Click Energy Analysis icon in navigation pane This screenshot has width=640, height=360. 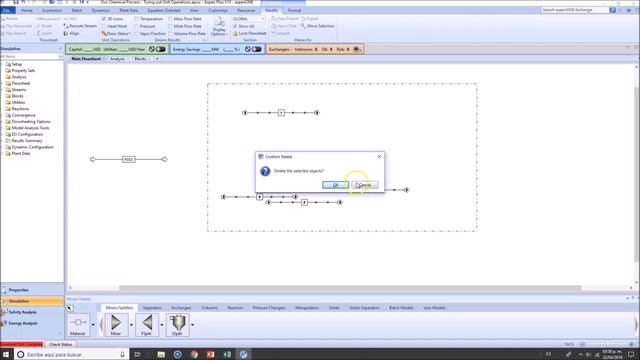coord(4,323)
